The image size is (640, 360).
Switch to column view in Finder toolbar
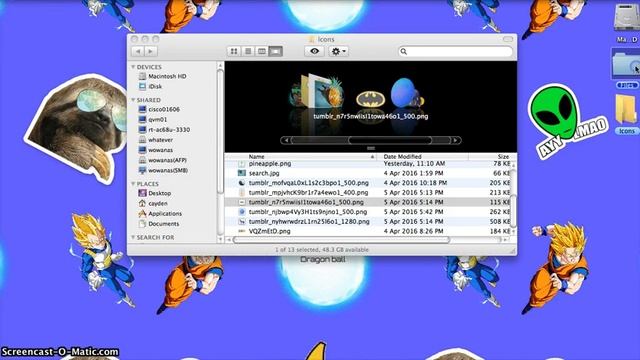(262, 51)
